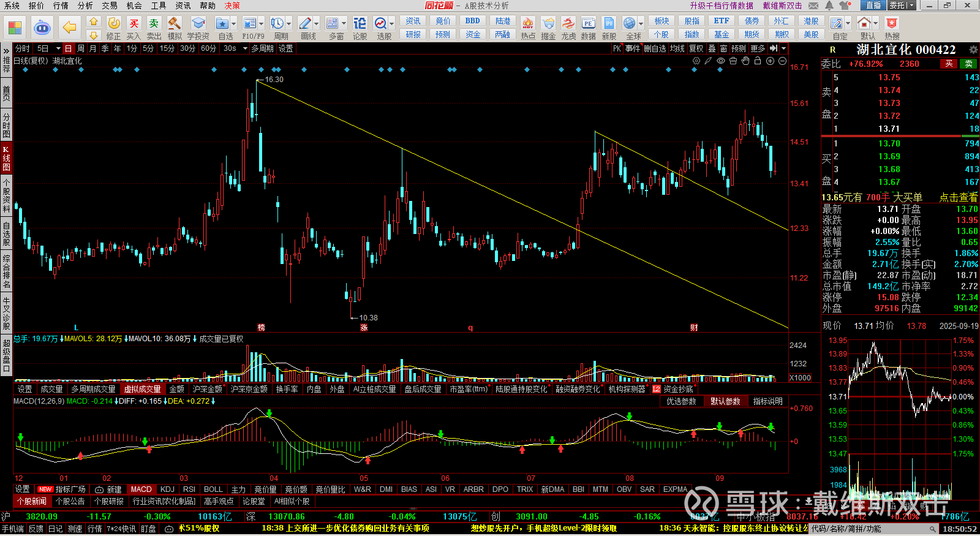Screen dimensions: 980x536
Task: Open 全球 dropdown arrow
Action: pyautogui.click(x=641, y=24)
